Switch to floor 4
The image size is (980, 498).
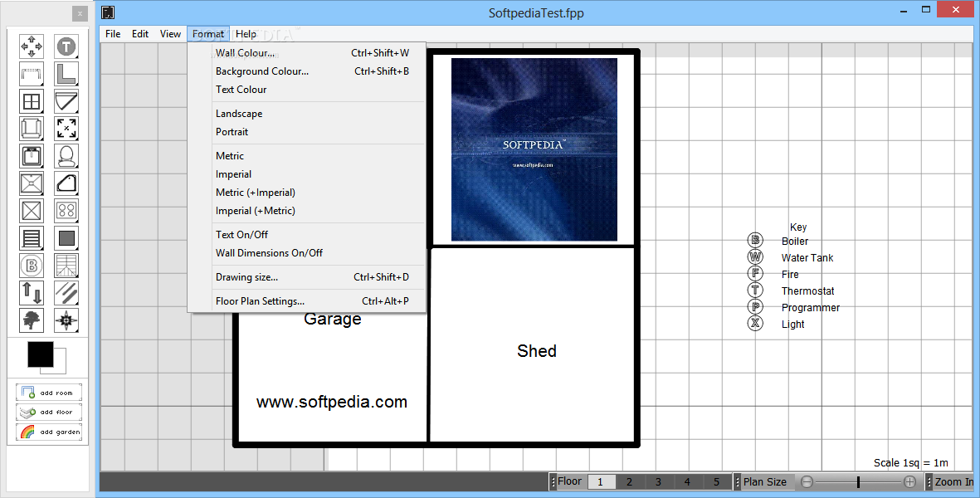[687, 481]
